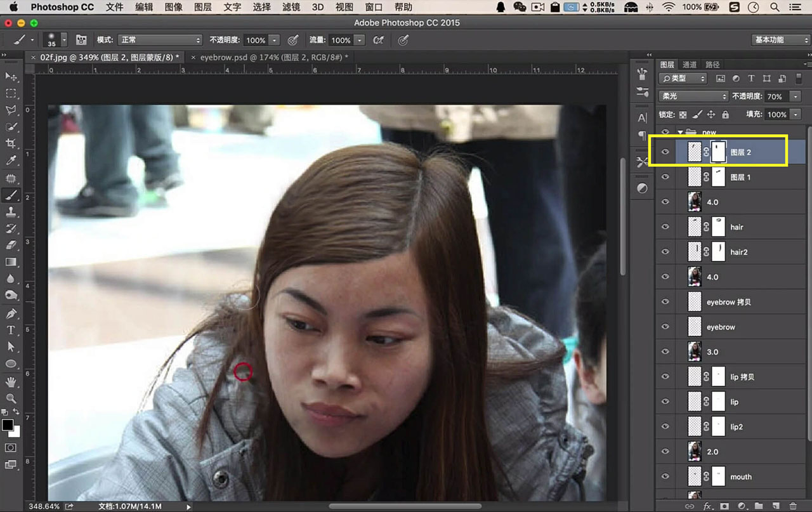This screenshot has height=512, width=812.
Task: Open the brush mode 正常 dropdown
Action: point(160,40)
